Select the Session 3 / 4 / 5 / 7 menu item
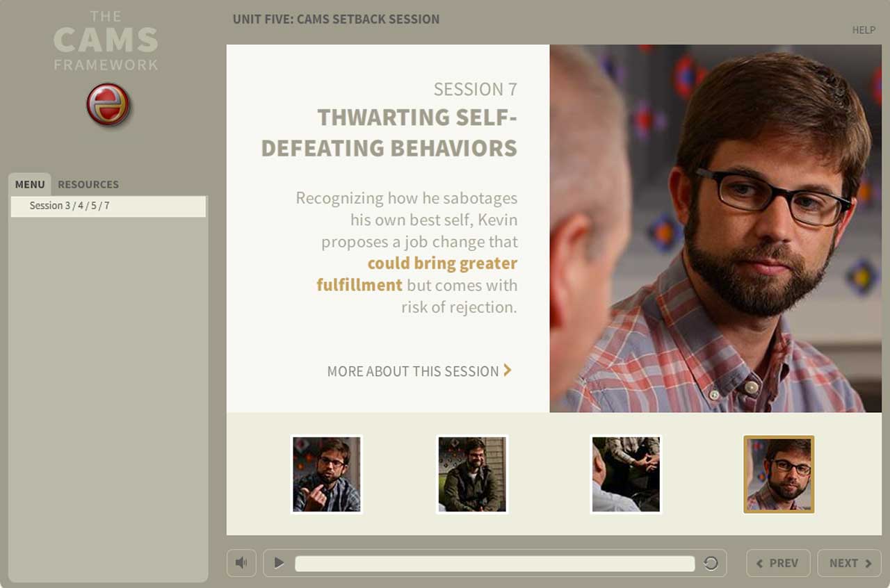 point(108,206)
